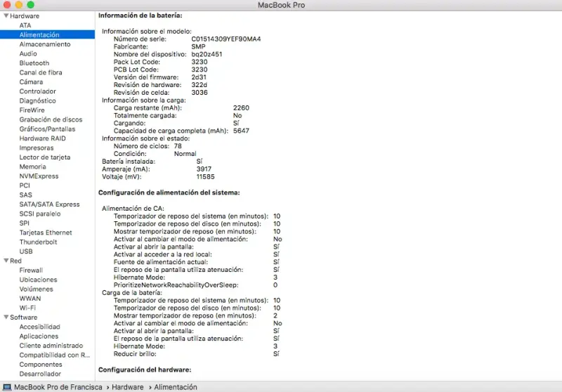Click the full charge capacity value 5647

(241, 131)
